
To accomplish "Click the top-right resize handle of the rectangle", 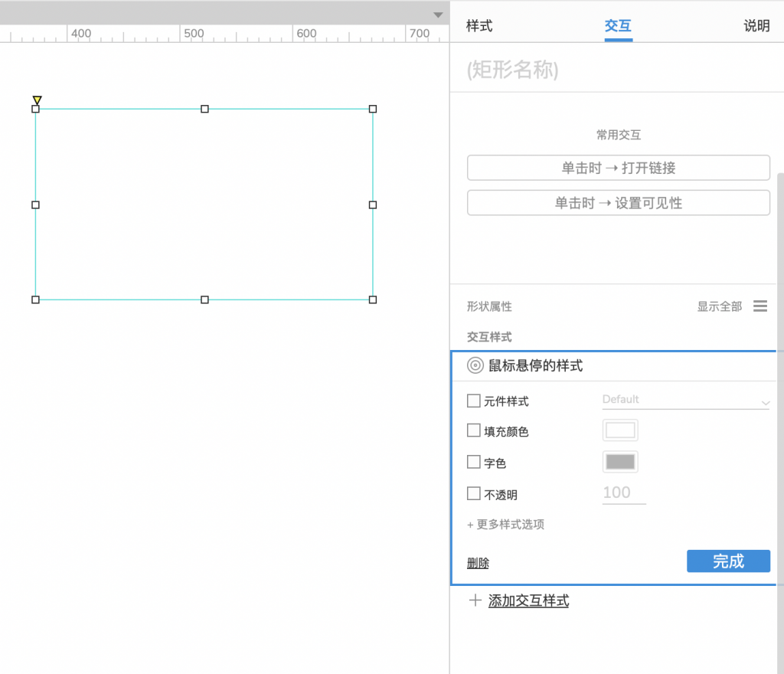I will pyautogui.click(x=373, y=109).
